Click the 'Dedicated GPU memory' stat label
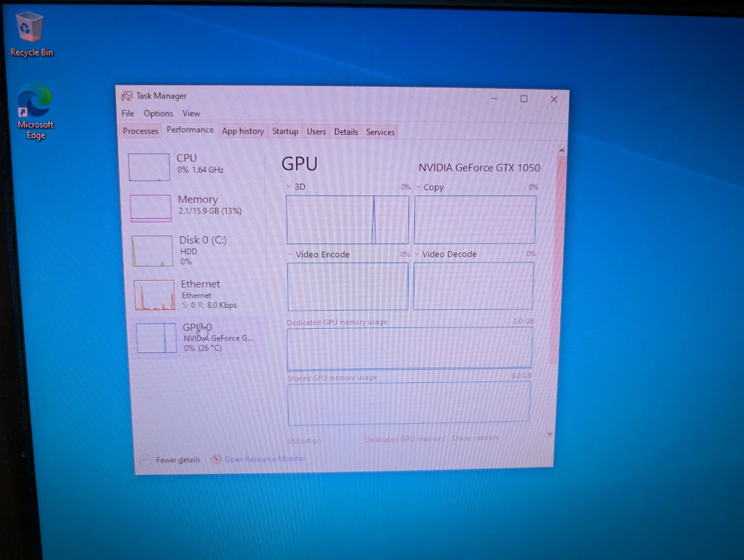The width and height of the screenshot is (744, 560). click(x=405, y=439)
